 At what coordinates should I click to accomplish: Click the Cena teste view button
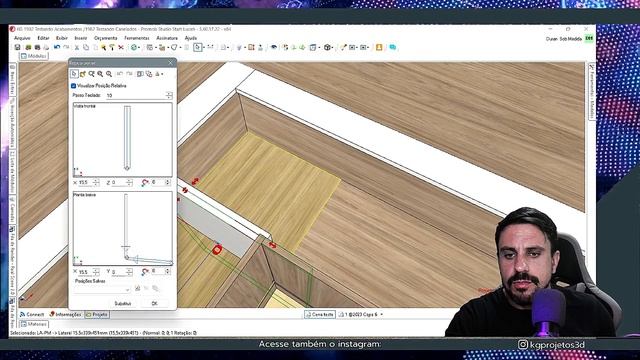pos(320,315)
